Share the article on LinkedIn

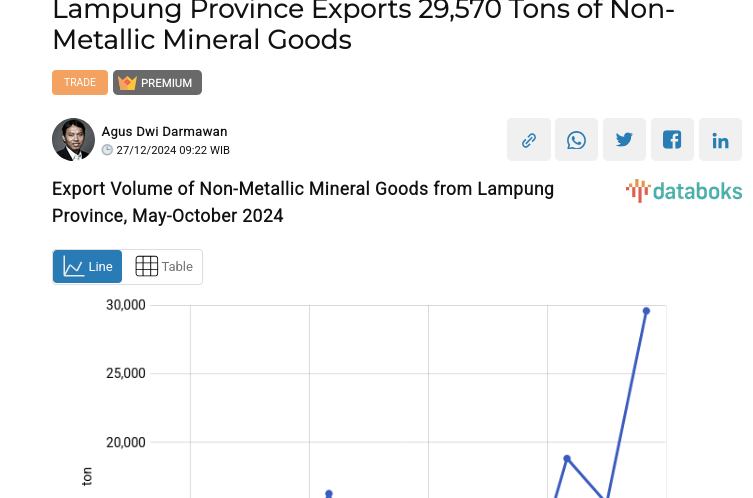720,140
